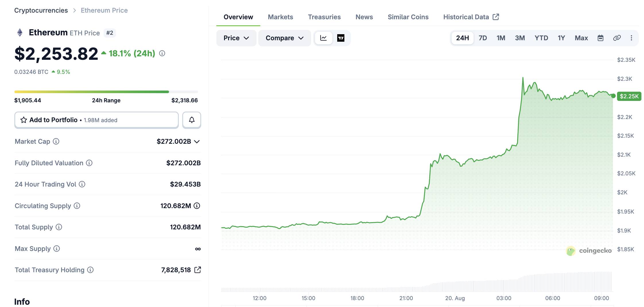
Task: Click Add to Portfolio button
Action: (x=96, y=120)
